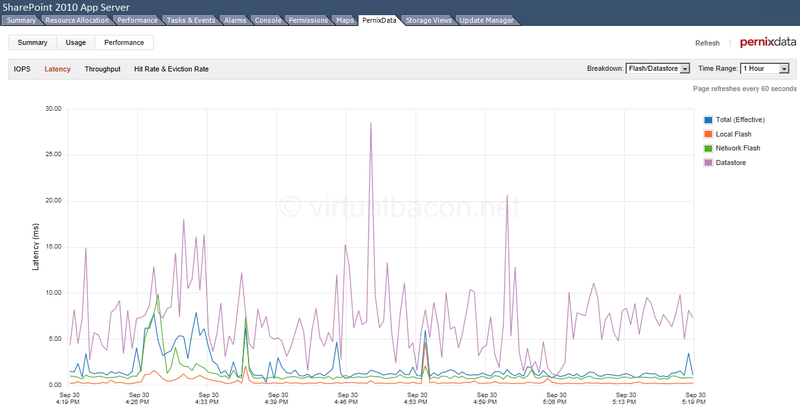Open the top Performance tab
Viewport: 800px width, 411px height.
pos(137,20)
